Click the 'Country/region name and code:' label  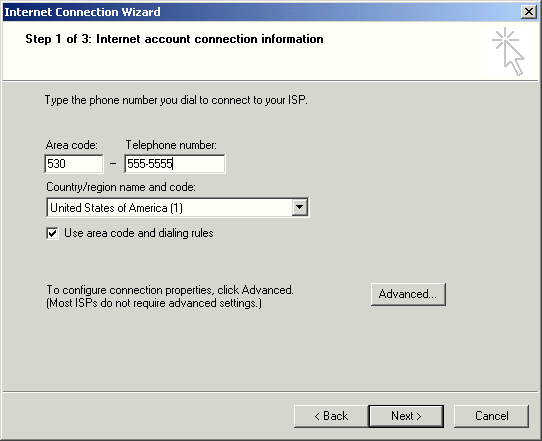tap(121, 187)
